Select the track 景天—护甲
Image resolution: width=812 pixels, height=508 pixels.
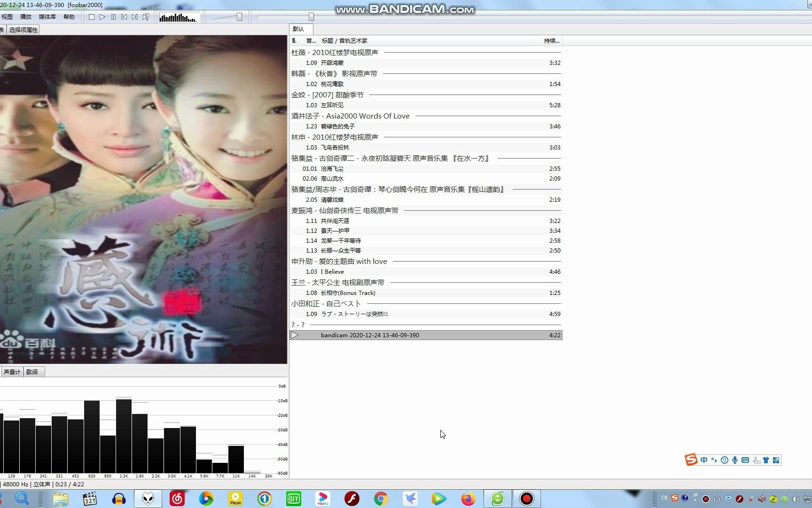[x=426, y=230]
